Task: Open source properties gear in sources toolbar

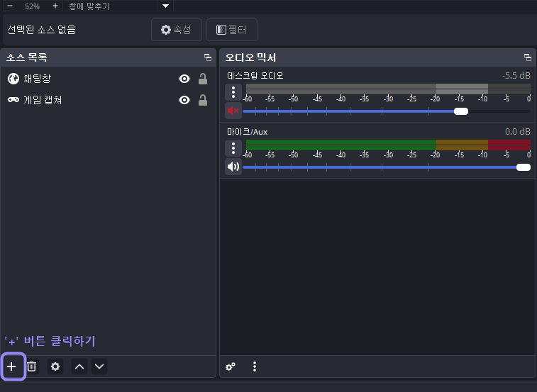Action: (x=55, y=366)
